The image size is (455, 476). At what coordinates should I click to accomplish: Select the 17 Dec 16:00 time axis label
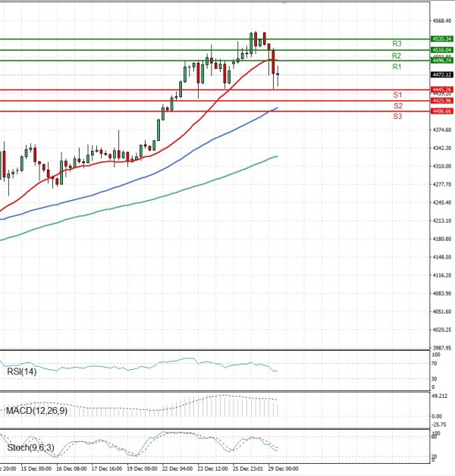106,469
